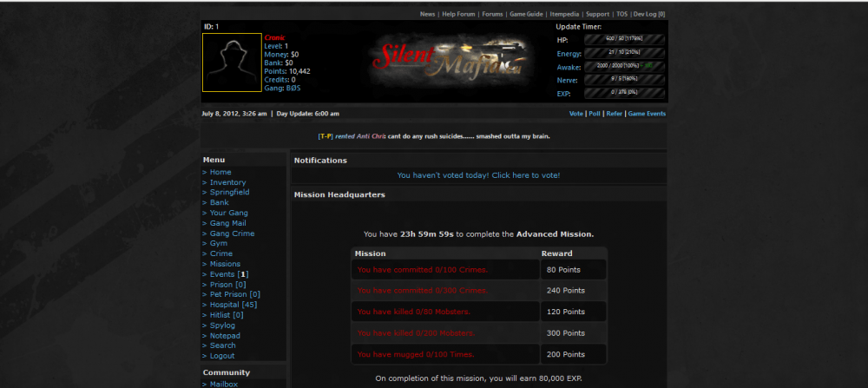Go to Springfield from the menu
The image size is (868, 388).
tap(229, 192)
